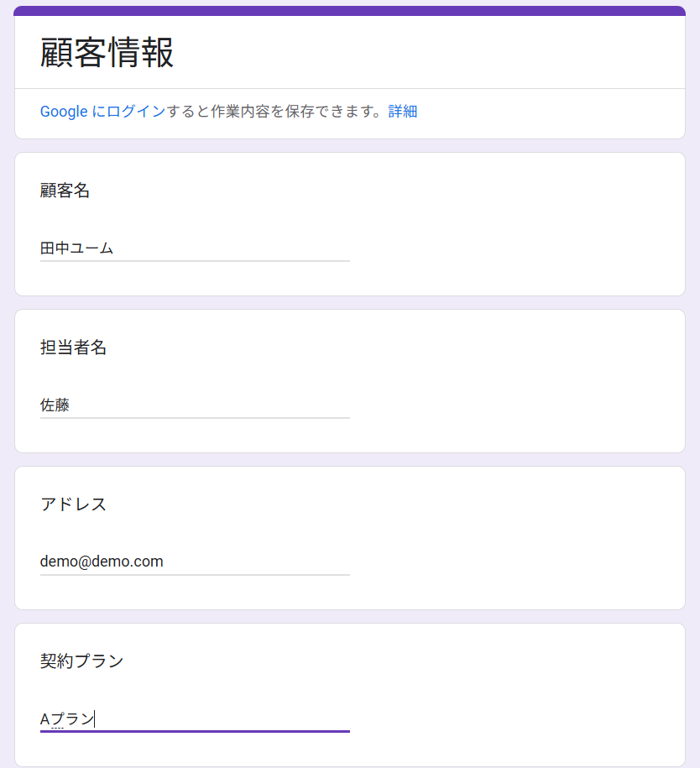
Task: Click the dashed-underlined letter A in Aプラン
Action: [45, 719]
